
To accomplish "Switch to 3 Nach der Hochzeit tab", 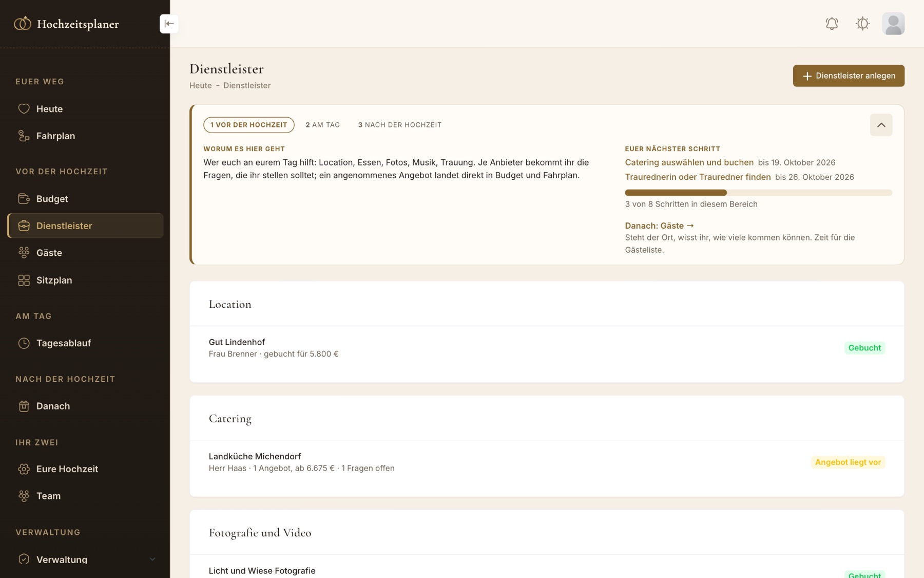I will [400, 125].
